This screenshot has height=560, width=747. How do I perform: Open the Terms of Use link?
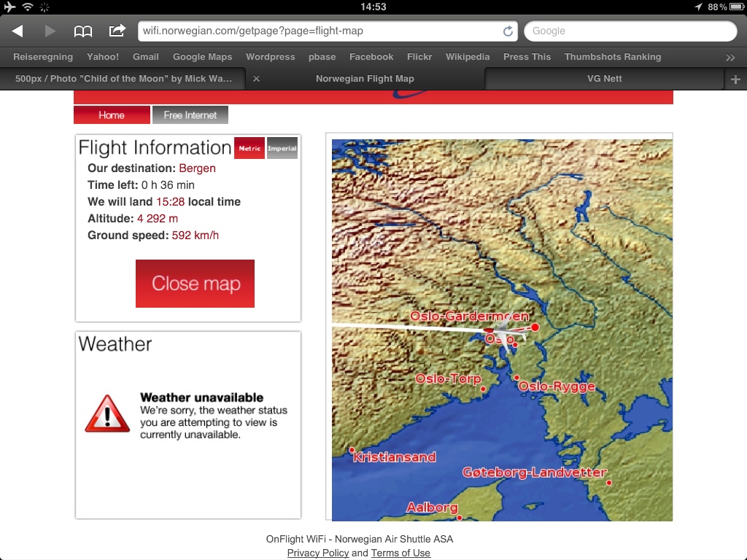pos(400,553)
